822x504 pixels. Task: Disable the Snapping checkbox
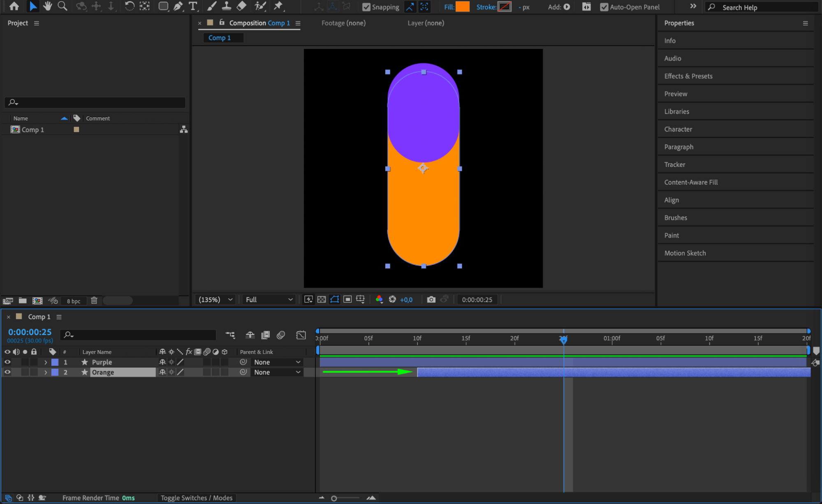click(366, 7)
